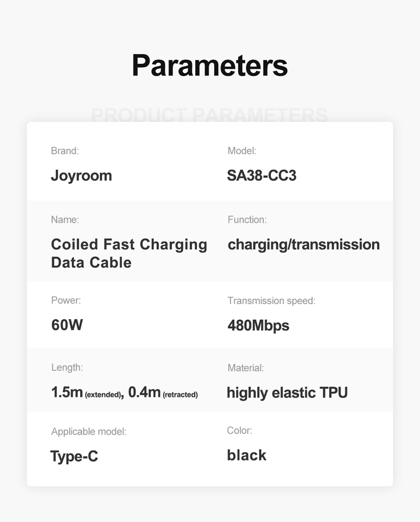Click the "Applicable model:" label

tap(89, 432)
